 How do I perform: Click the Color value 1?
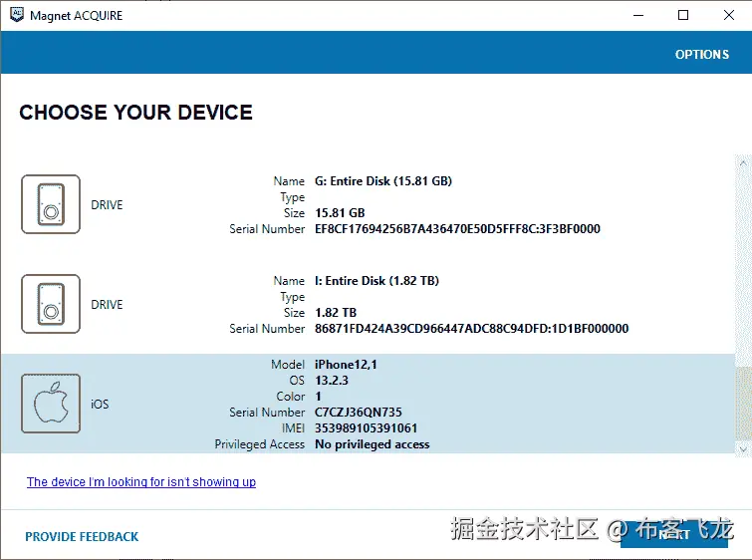coord(318,397)
